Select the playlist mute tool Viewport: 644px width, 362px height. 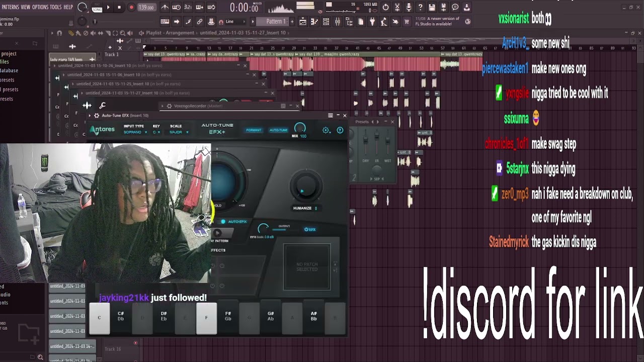point(93,33)
